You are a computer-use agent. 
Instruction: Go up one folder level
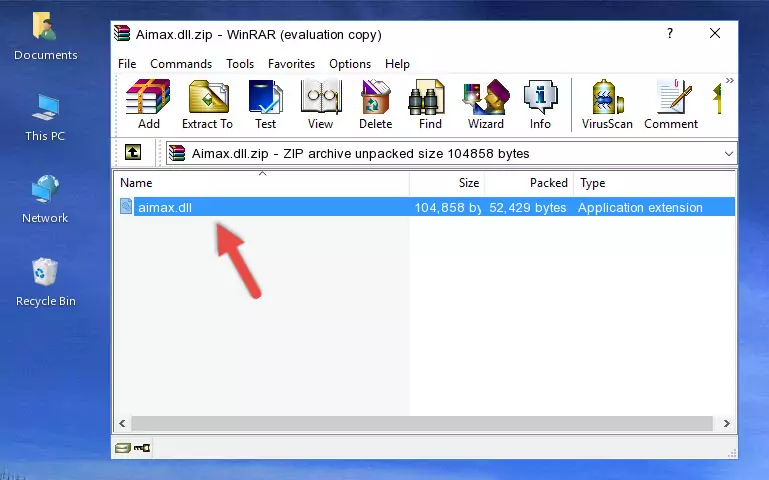coord(133,152)
